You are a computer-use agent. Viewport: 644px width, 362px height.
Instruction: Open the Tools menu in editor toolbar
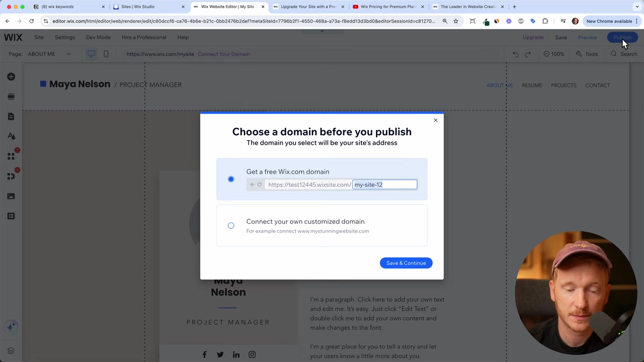[587, 54]
